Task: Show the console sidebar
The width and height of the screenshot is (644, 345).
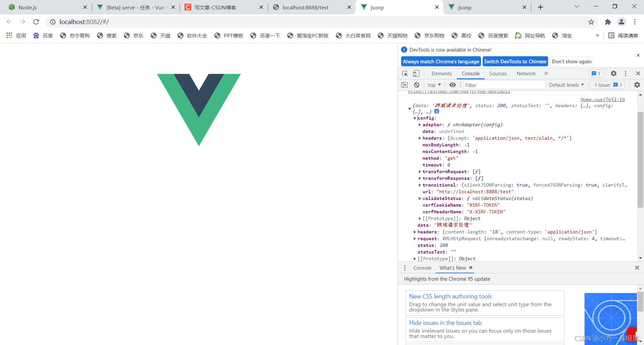Action: pyautogui.click(x=405, y=85)
